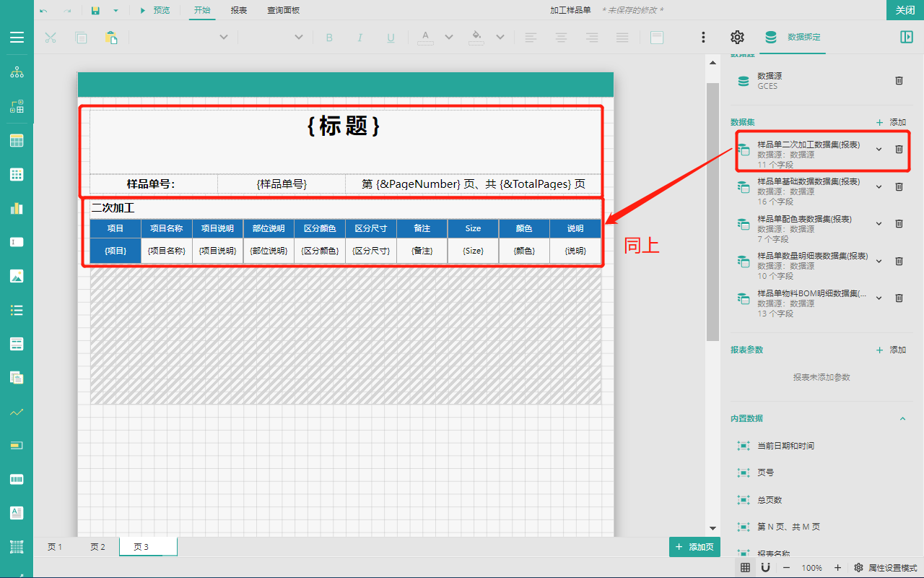The height and width of the screenshot is (578, 924).
Task: Collapse the 内置数据 section
Action: click(x=902, y=419)
